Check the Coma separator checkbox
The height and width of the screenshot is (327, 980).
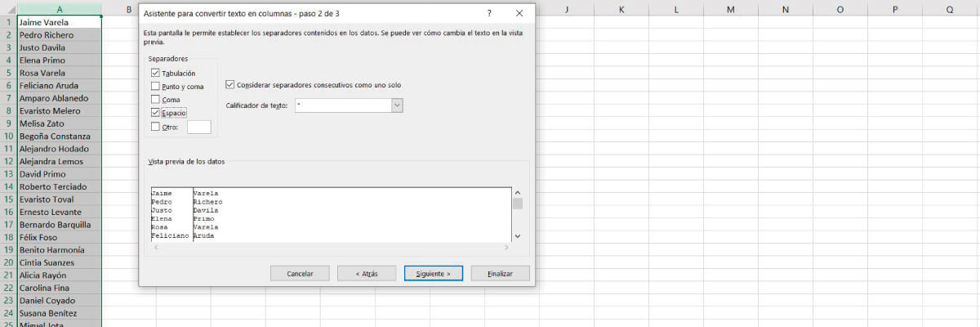click(155, 99)
